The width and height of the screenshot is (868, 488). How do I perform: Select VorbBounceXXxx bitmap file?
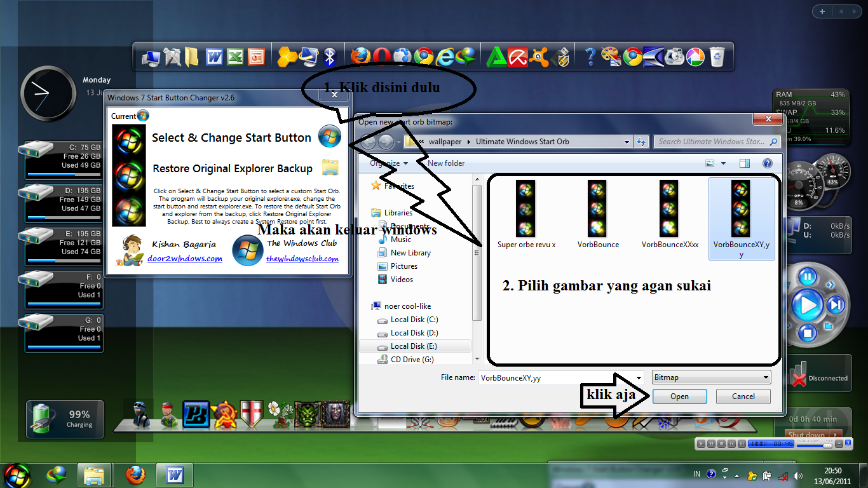(x=670, y=214)
